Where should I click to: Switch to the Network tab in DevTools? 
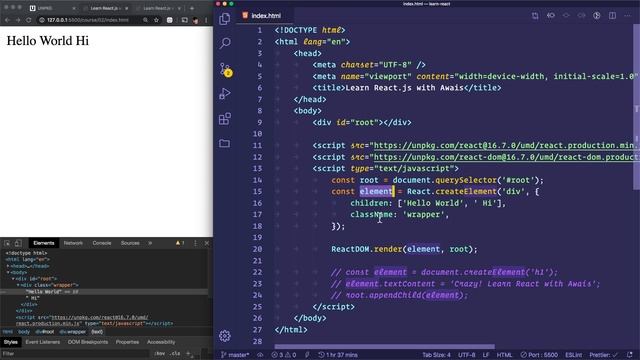(x=73, y=243)
